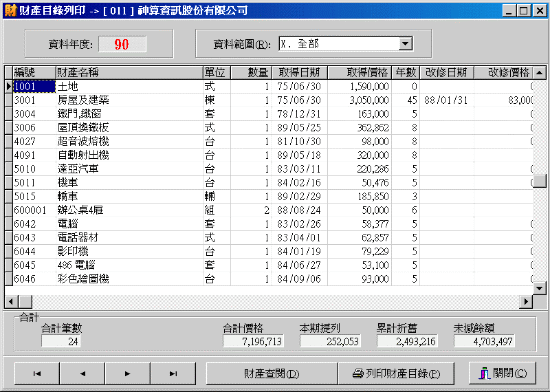This screenshot has height=392, width=550.
Task: Select row number 3004
Action: point(34,114)
